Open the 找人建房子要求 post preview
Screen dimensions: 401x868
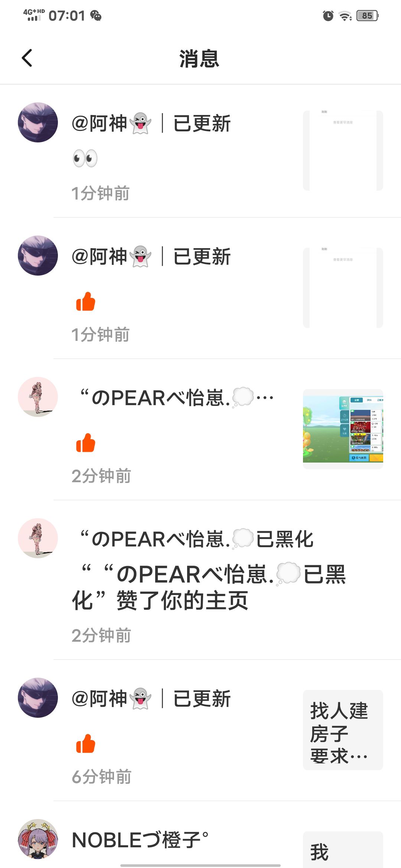[x=343, y=730]
